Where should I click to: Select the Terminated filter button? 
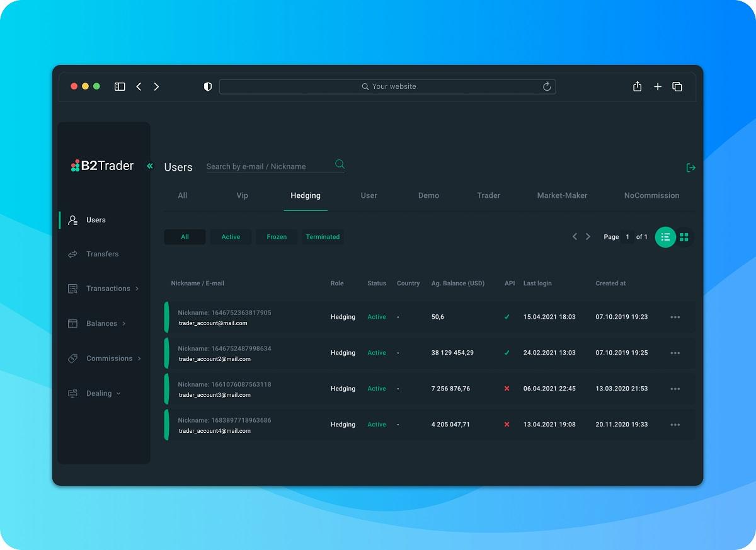tap(323, 237)
